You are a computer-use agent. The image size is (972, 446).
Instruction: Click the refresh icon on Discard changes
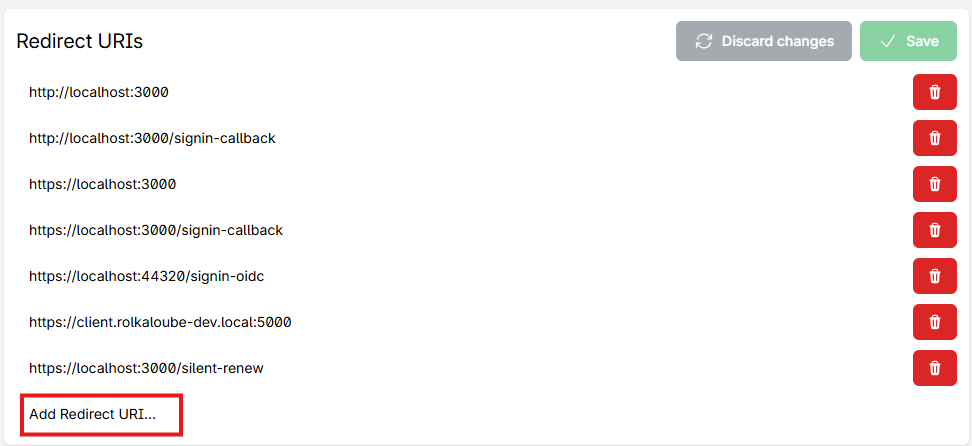click(704, 41)
